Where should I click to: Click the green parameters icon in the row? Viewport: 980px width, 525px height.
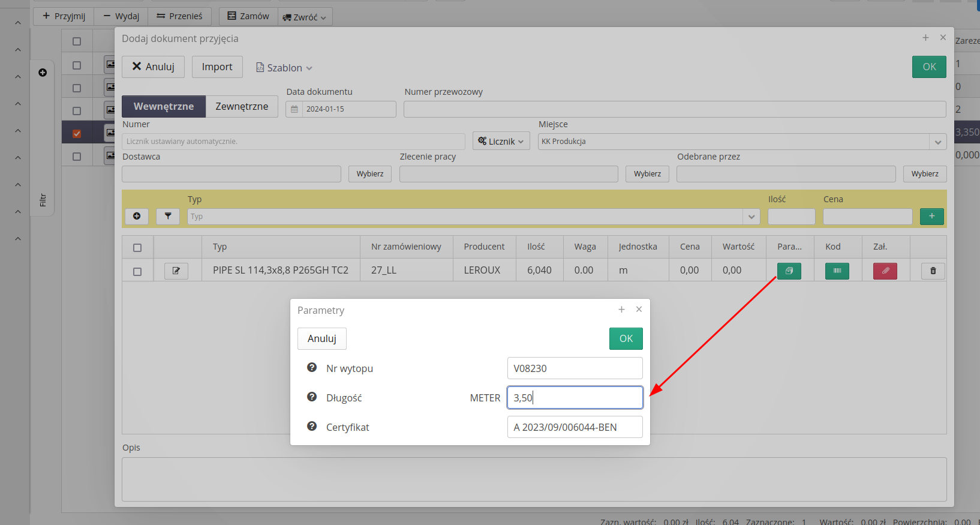click(789, 271)
